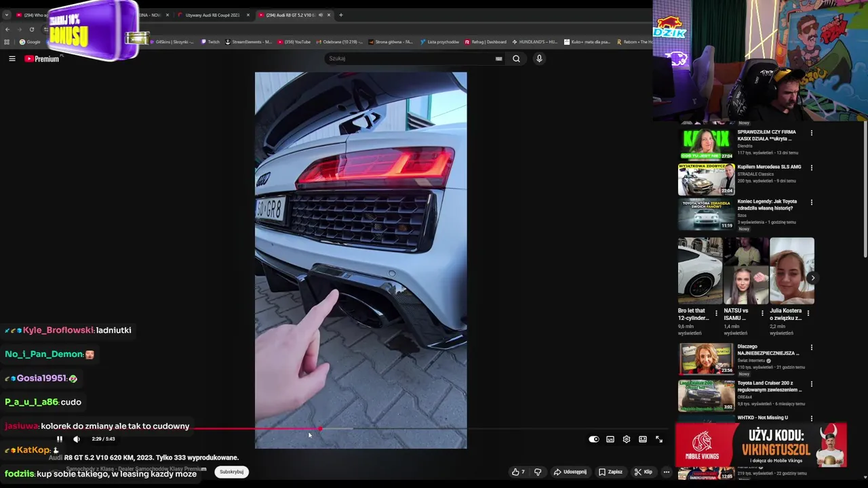Image resolution: width=868 pixels, height=488 pixels.
Task: Open options for Toyota Land Cruiser 200 video
Action: tap(811, 384)
